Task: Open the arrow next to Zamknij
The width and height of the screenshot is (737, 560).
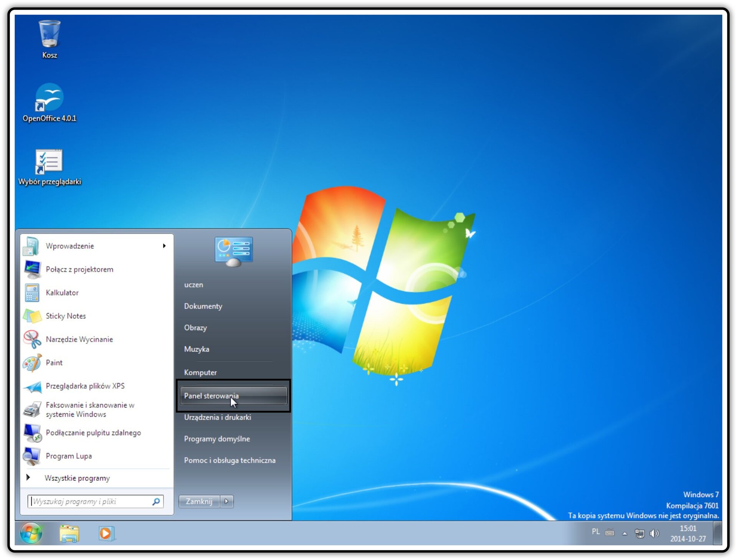Action: point(226,501)
